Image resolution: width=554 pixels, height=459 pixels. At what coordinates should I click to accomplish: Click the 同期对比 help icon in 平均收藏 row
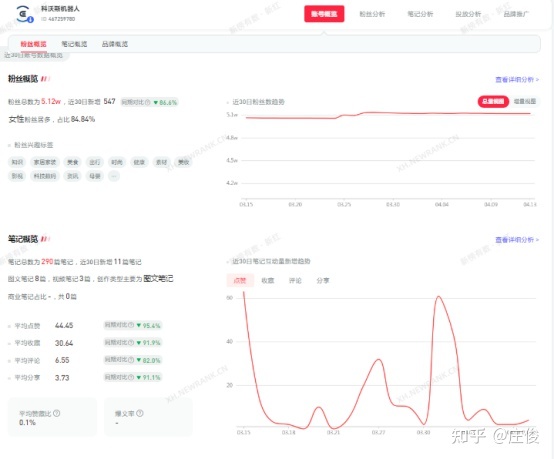pos(131,342)
